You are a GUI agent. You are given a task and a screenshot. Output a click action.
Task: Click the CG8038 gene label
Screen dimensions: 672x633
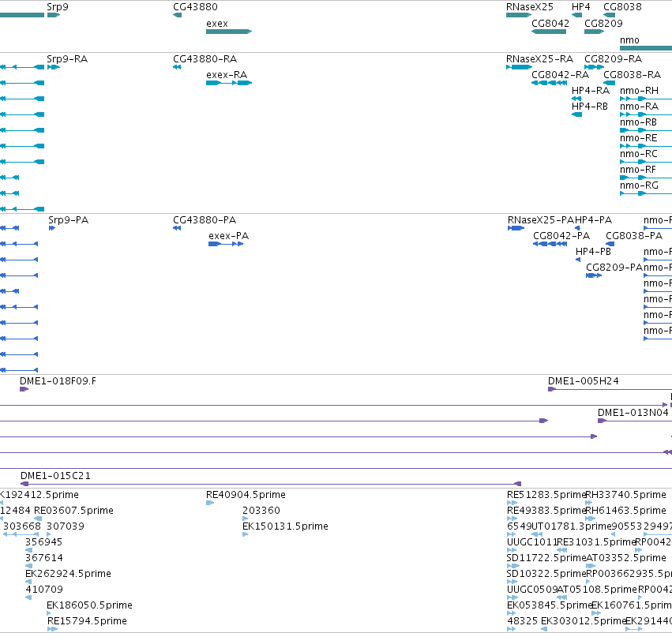point(623,7)
